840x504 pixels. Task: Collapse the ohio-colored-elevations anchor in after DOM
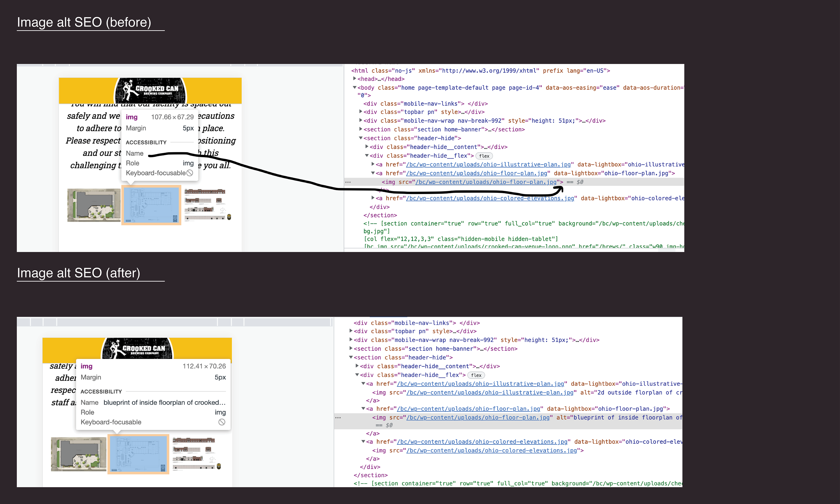(363, 441)
